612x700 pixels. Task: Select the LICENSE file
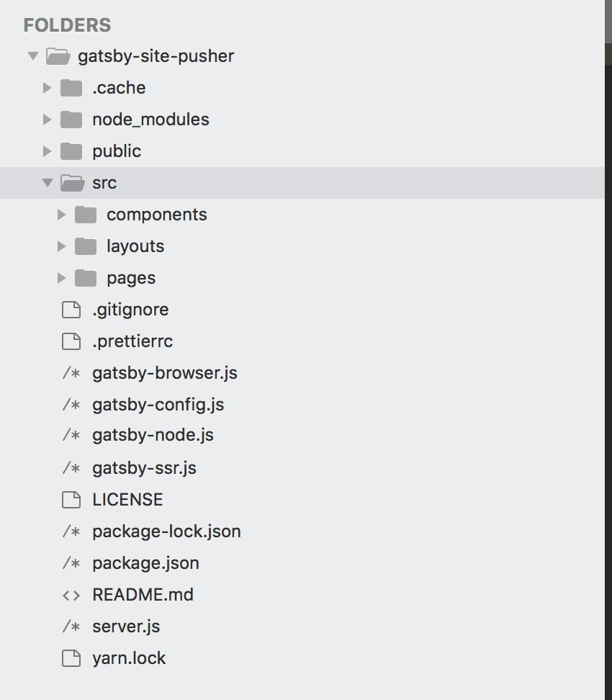click(127, 499)
